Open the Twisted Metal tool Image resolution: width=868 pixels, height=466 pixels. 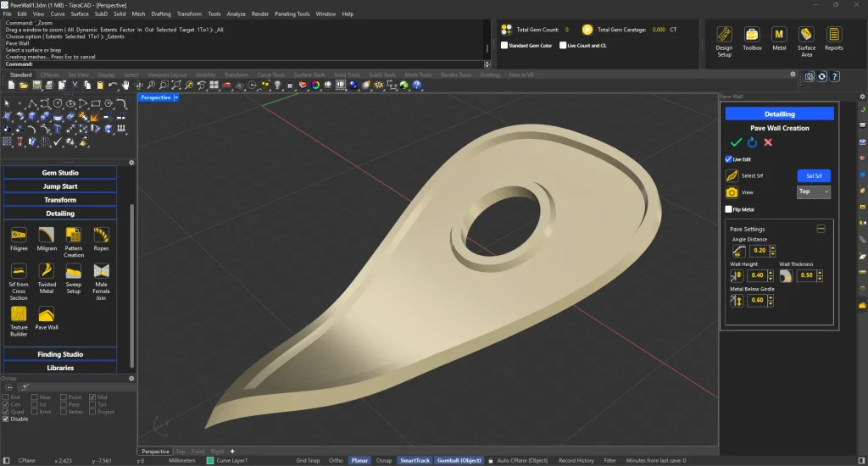click(47, 271)
